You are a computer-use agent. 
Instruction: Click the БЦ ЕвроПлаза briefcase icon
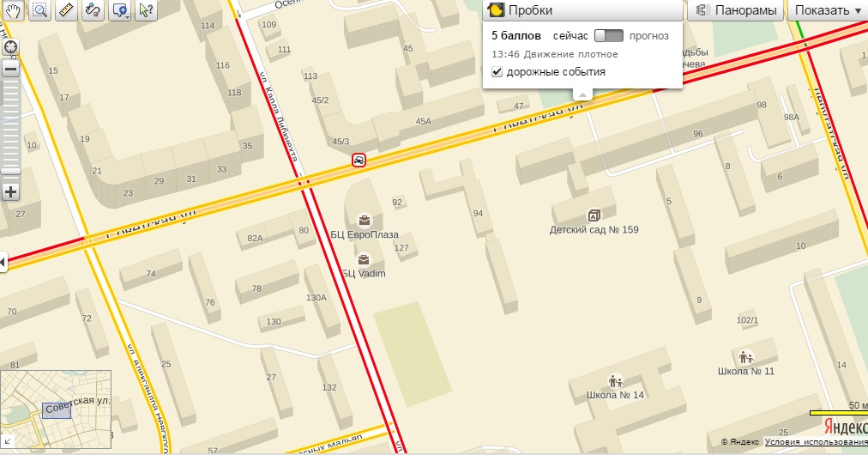pos(365,221)
